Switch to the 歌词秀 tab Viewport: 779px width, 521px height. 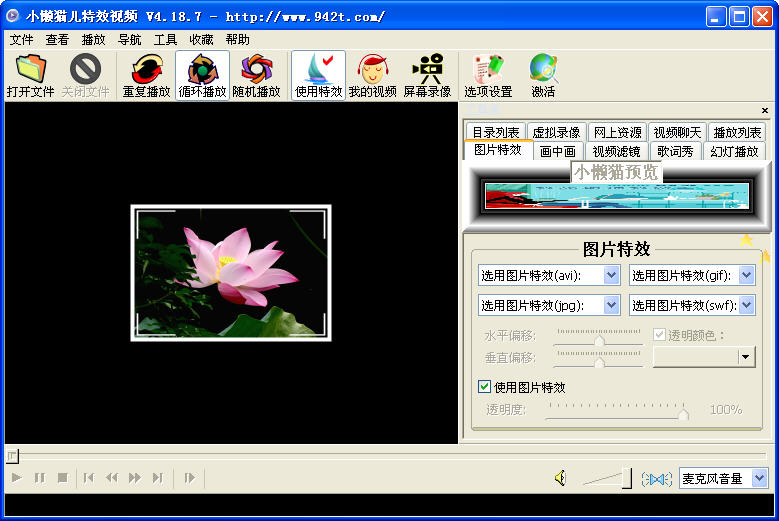pos(675,151)
